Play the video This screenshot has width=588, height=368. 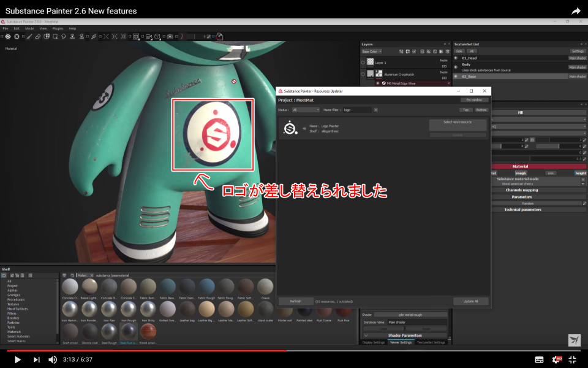click(17, 359)
